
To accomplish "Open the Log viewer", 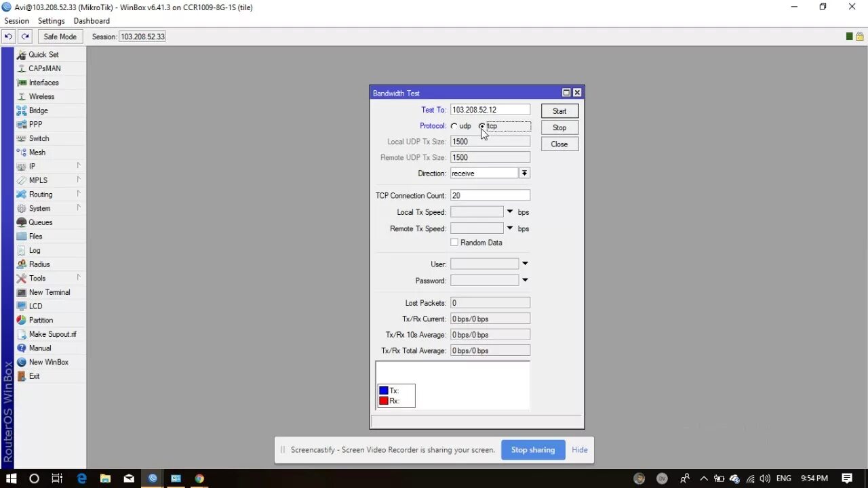I will (34, 250).
